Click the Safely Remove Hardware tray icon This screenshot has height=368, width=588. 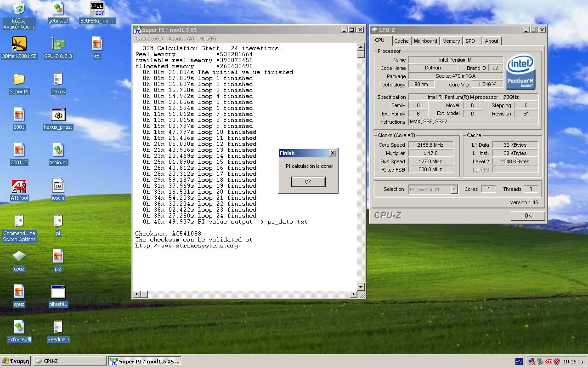click(540, 362)
